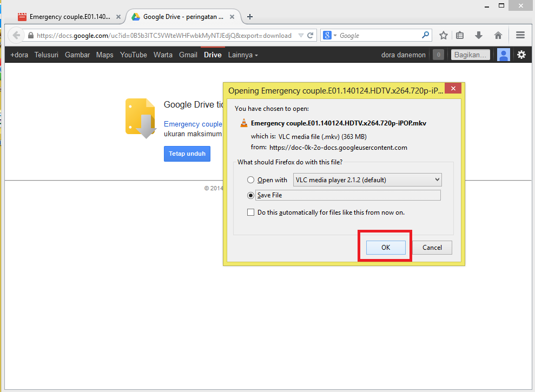
Task: Switch to the Google Drive peringatan tab
Action: coord(183,17)
